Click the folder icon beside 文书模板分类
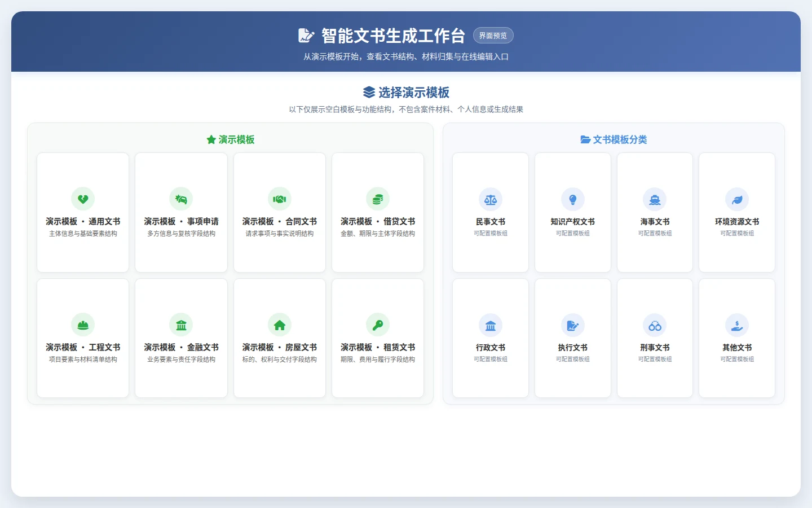The image size is (812, 508). point(585,139)
